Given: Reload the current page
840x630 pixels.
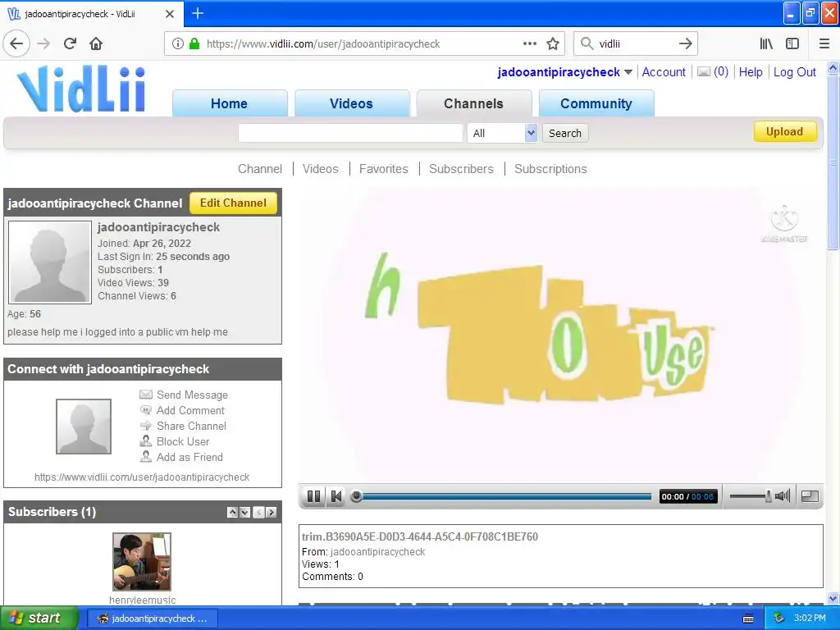Looking at the screenshot, I should 71,44.
